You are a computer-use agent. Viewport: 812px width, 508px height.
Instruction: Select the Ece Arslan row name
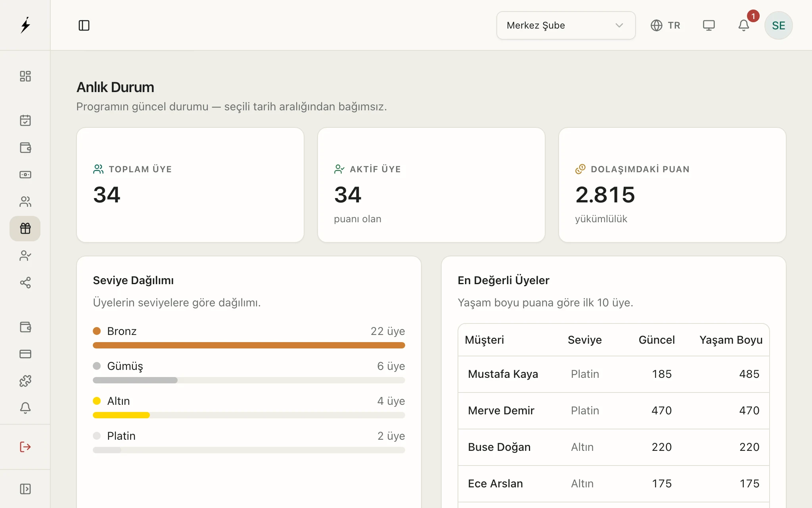496,483
